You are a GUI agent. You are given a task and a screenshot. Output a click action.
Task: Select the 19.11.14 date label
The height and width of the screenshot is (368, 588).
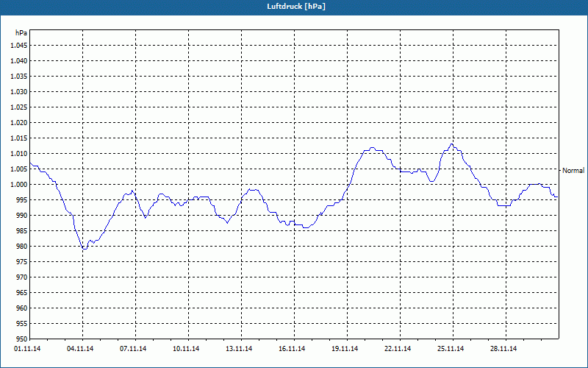345,349
